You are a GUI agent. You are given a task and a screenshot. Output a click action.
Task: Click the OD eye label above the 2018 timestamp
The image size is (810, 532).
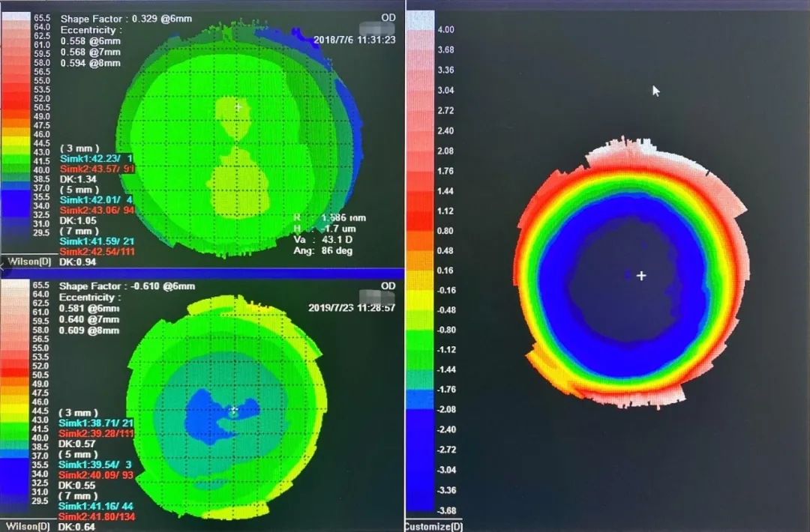(x=388, y=17)
